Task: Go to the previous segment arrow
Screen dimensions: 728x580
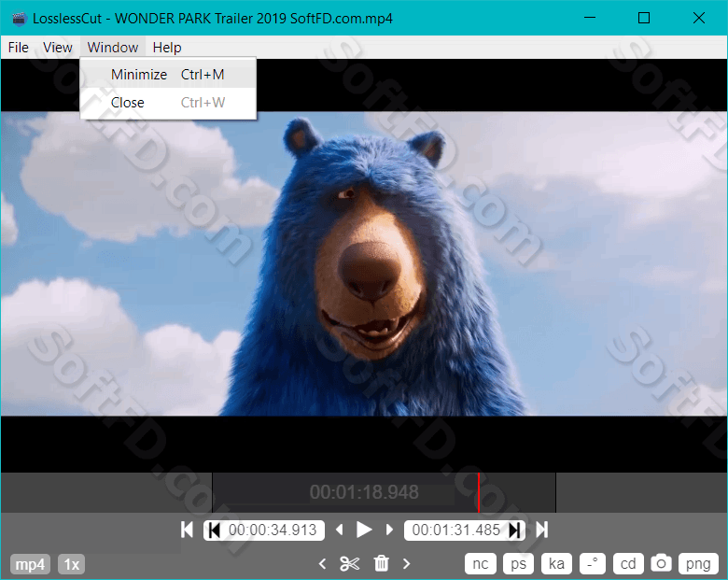Action: click(x=322, y=564)
